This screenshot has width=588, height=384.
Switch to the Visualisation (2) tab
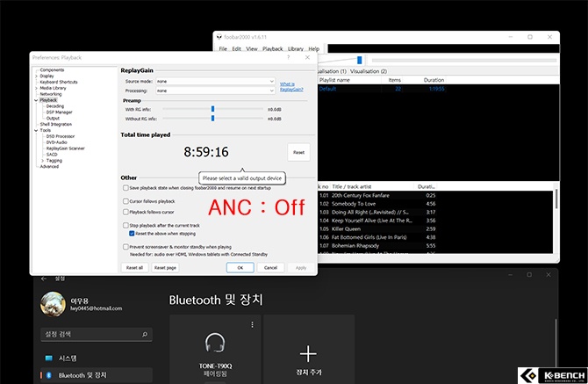(369, 71)
